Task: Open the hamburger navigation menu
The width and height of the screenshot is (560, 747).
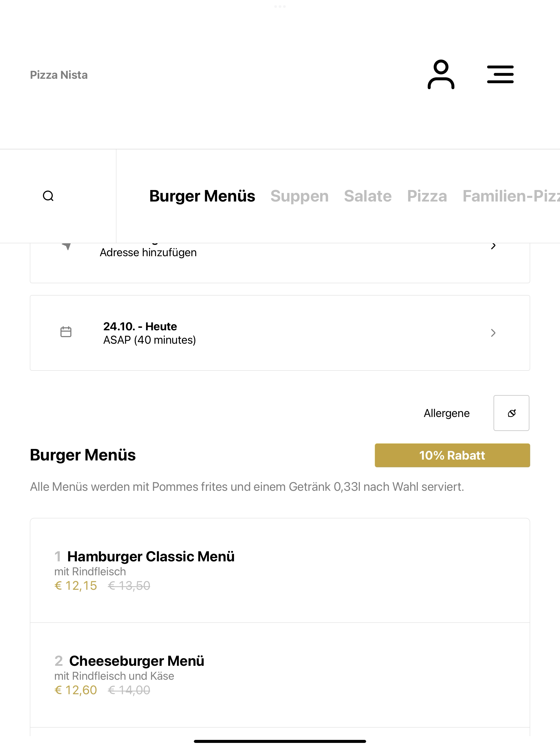Action: (x=500, y=74)
